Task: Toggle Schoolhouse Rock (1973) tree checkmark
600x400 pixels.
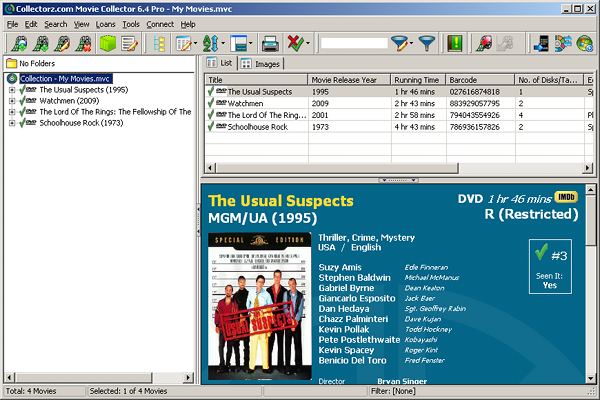Action: tap(22, 123)
